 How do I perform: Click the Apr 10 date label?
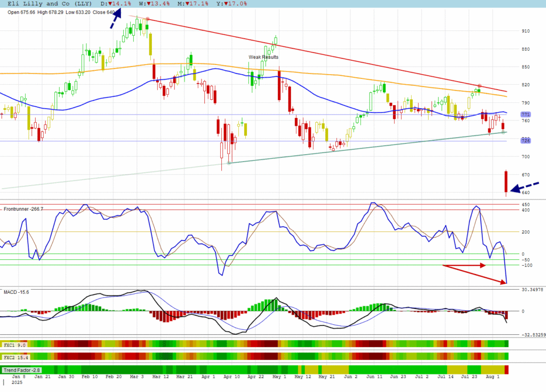[x=231, y=377]
